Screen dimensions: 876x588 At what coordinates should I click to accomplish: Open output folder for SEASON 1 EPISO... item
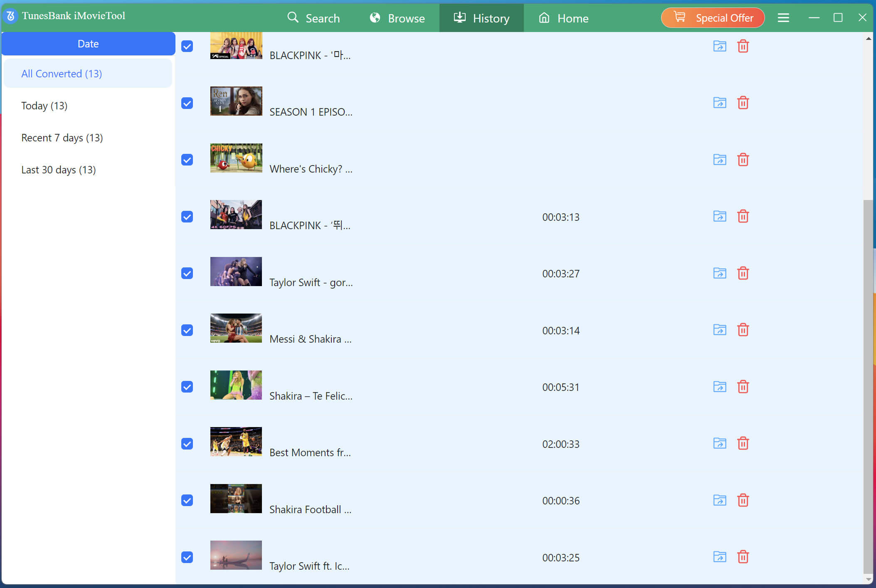(720, 103)
